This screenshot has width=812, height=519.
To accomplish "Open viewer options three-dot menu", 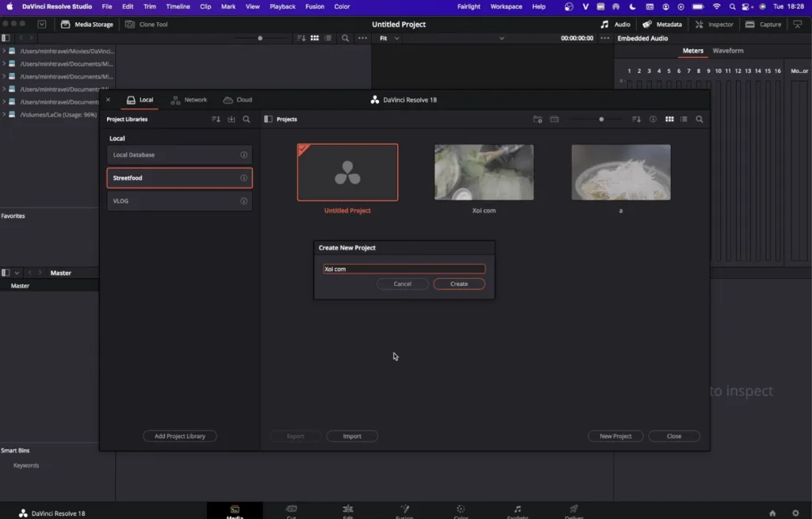I will (x=605, y=38).
